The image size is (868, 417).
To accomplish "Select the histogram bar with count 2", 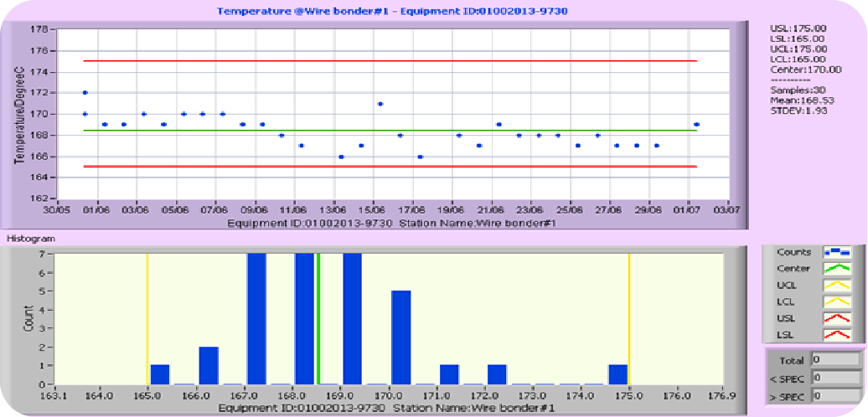I will (209, 365).
